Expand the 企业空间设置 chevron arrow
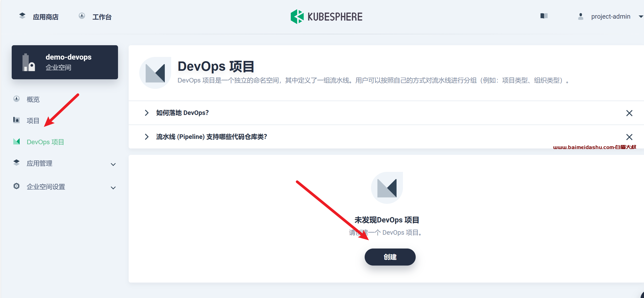 [x=113, y=188]
